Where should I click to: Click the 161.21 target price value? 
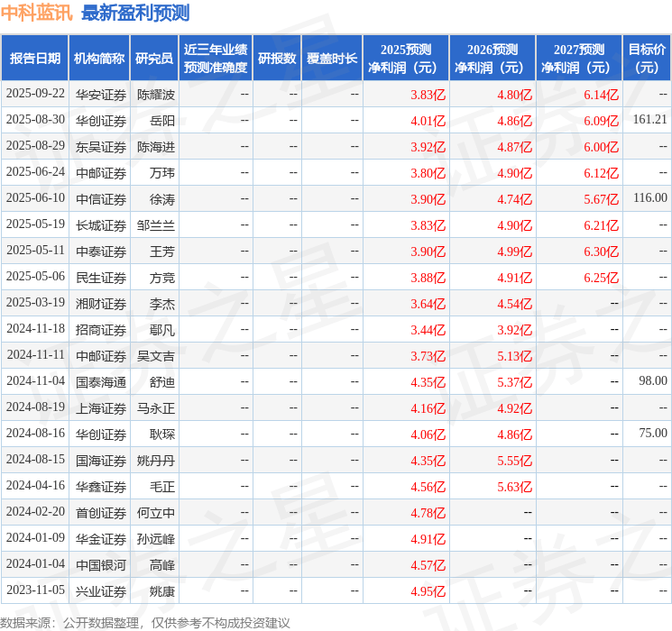649,120
